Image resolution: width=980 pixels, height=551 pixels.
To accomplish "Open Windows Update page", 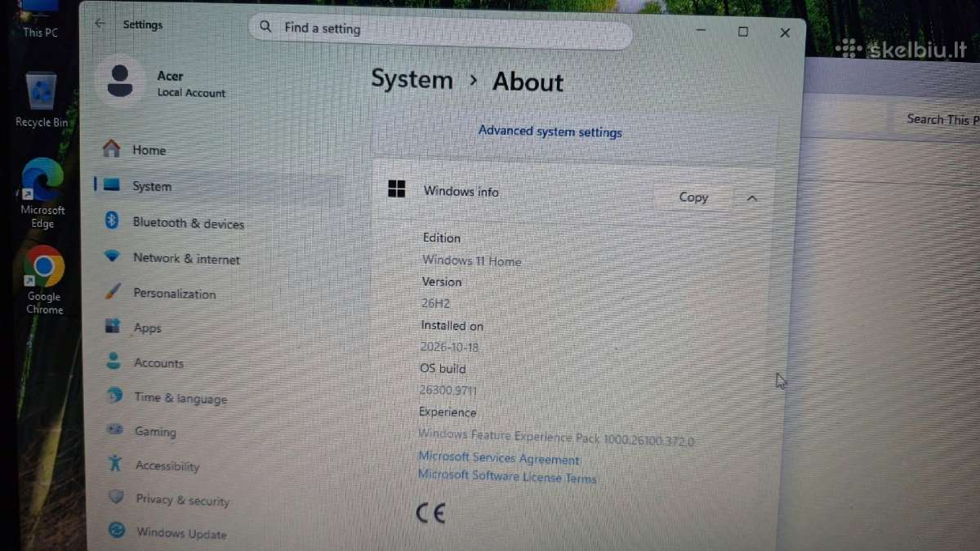I will pyautogui.click(x=181, y=533).
